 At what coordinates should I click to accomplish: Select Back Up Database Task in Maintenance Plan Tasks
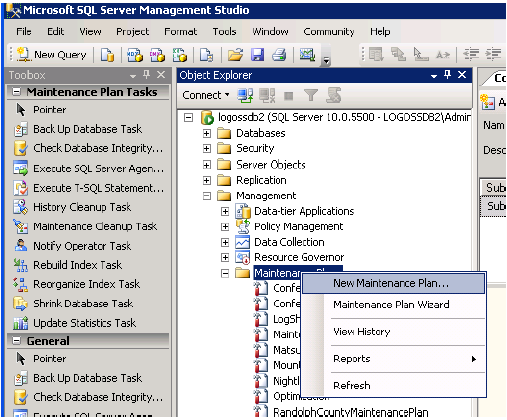(78, 129)
